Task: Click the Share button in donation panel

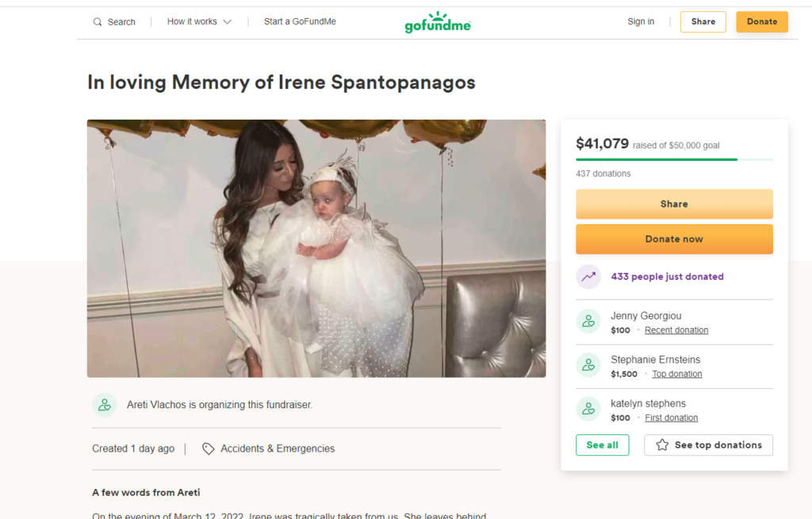Action: (x=674, y=204)
